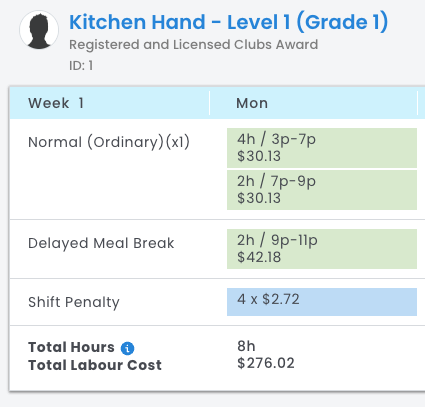425x407 pixels.
Task: Click the employee avatar silhouette icon
Action: (39, 30)
